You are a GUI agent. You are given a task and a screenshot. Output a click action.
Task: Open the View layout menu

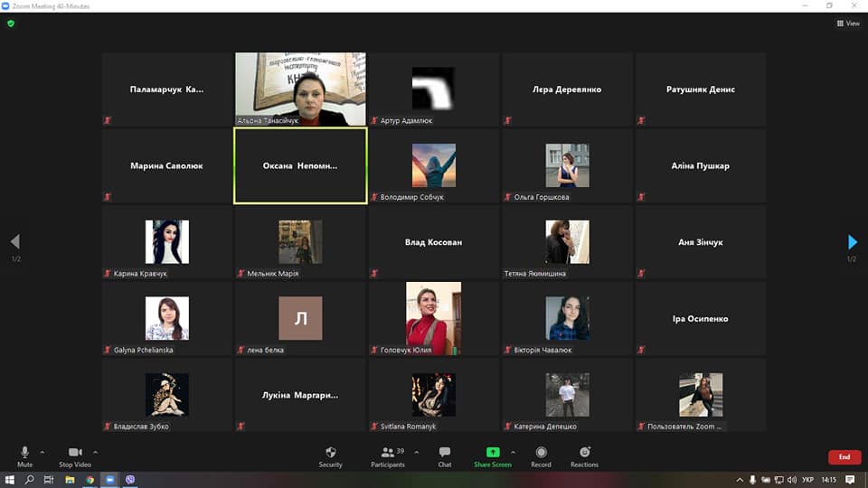click(x=848, y=23)
